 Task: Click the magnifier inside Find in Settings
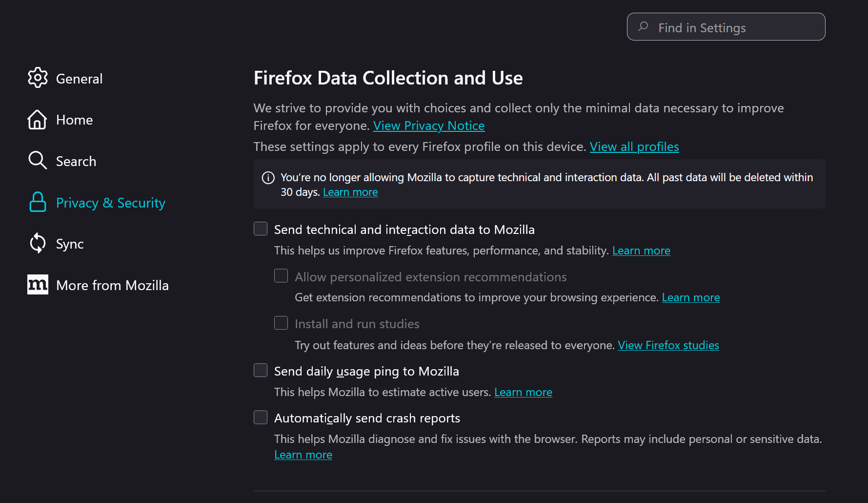(643, 27)
